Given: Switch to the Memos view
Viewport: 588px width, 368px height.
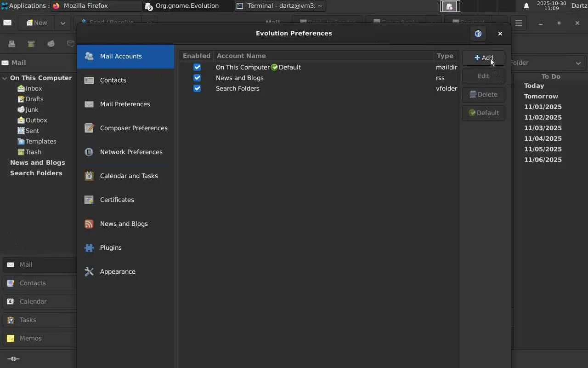Looking at the screenshot, I should tap(40, 338).
